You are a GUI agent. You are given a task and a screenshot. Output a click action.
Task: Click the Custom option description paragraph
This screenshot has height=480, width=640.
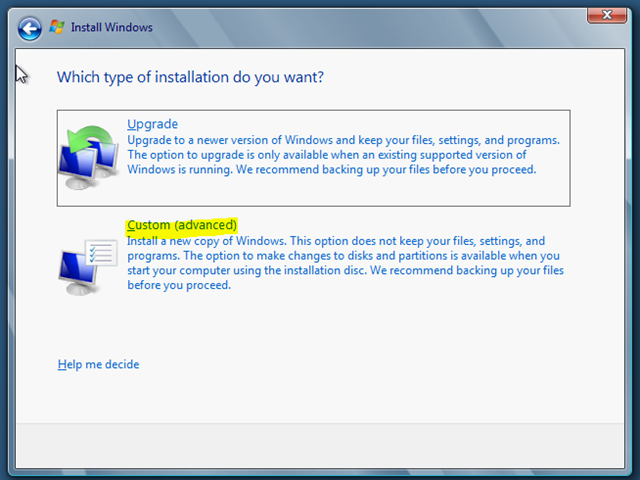pyautogui.click(x=345, y=263)
